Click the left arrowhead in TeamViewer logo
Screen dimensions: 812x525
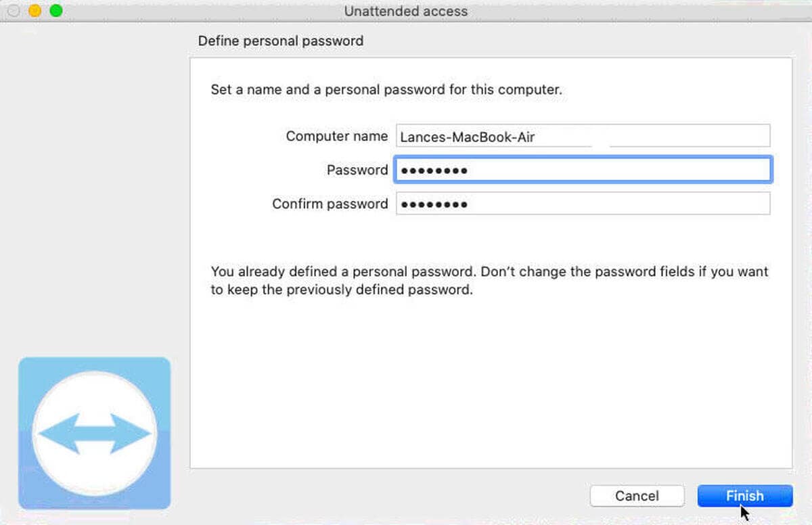[54, 433]
